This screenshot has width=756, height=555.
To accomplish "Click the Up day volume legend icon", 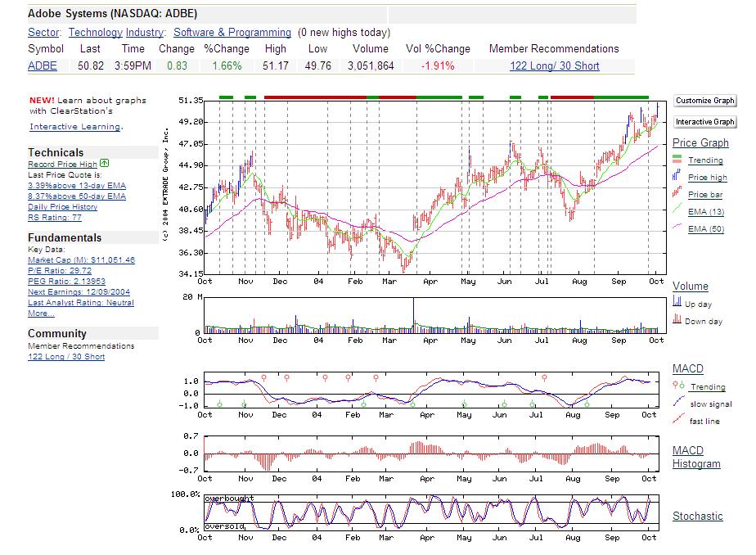I will tap(677, 301).
